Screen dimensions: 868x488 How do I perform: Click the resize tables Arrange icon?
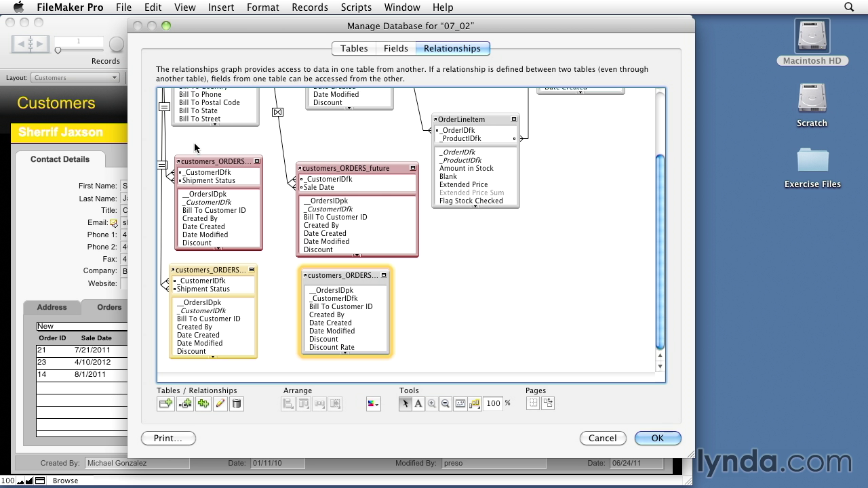pos(334,403)
